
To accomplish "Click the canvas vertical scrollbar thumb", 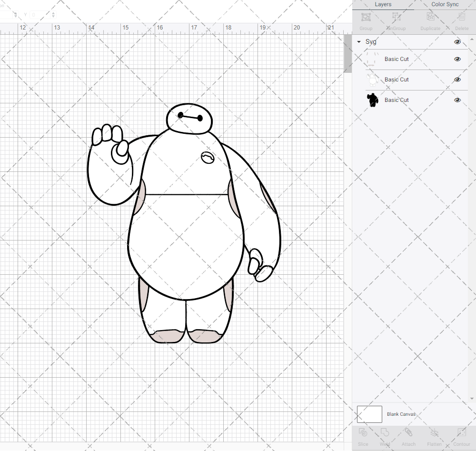I will coord(347,53).
